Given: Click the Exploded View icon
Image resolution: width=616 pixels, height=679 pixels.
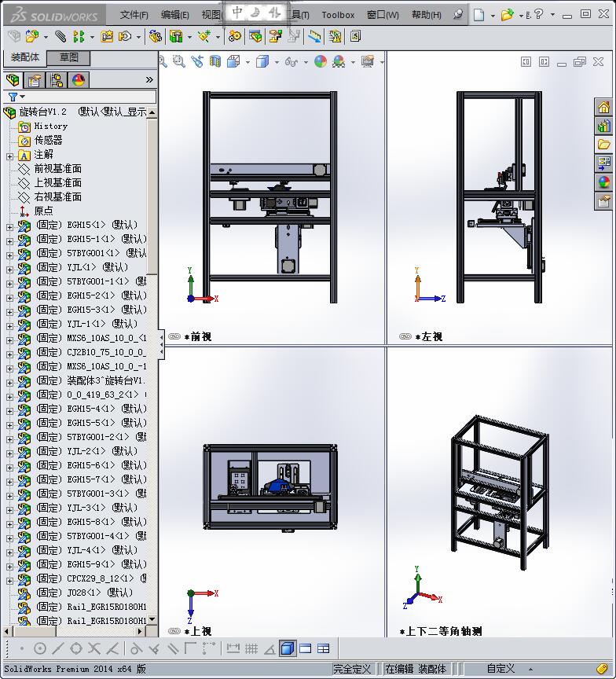Looking at the screenshot, I should [275, 37].
